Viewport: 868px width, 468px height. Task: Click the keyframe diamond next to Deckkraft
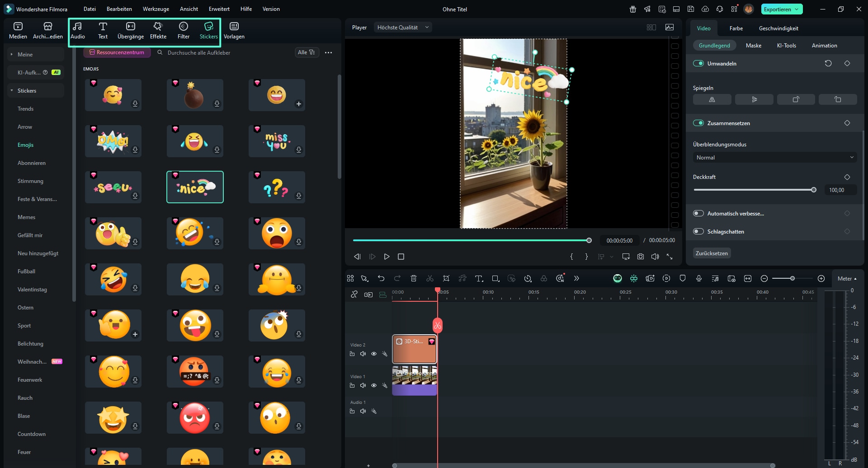847,177
